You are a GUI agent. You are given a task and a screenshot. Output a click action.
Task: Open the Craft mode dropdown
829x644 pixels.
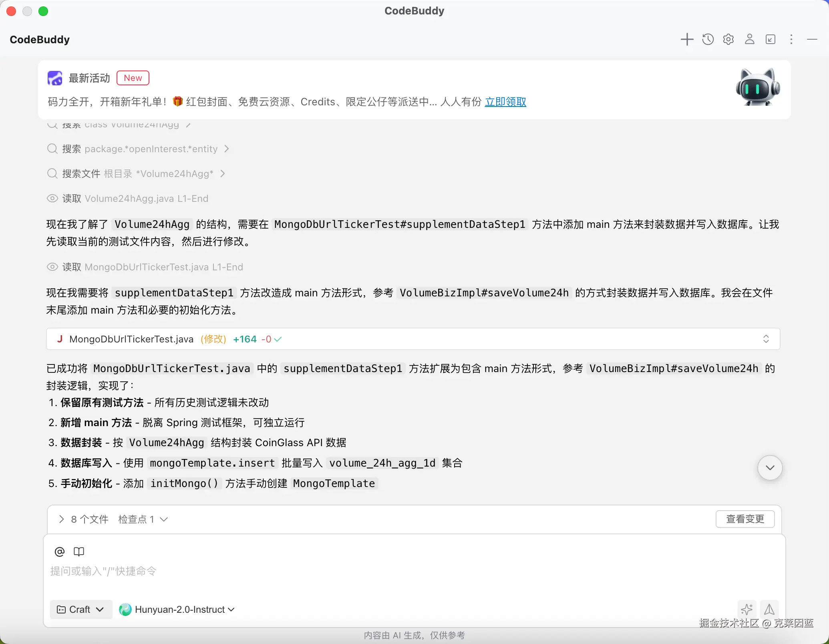80,609
